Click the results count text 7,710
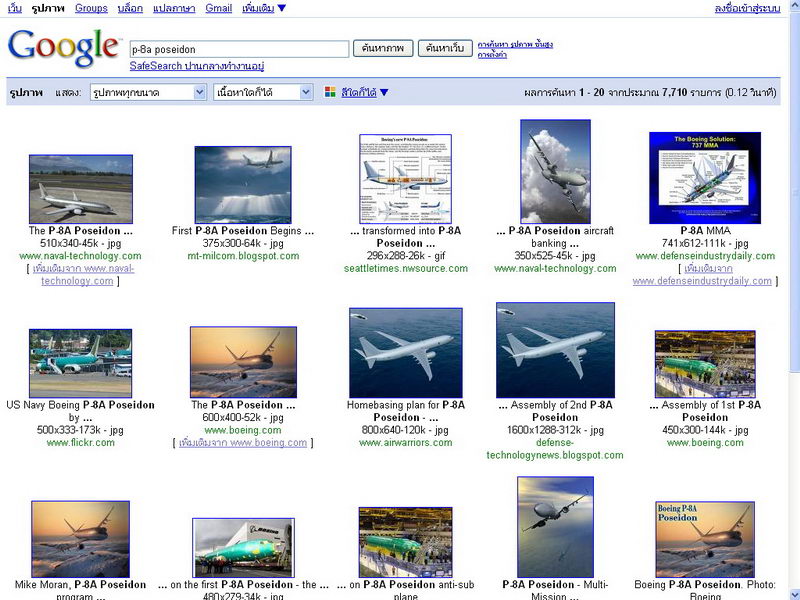This screenshot has height=600, width=800. click(x=674, y=92)
